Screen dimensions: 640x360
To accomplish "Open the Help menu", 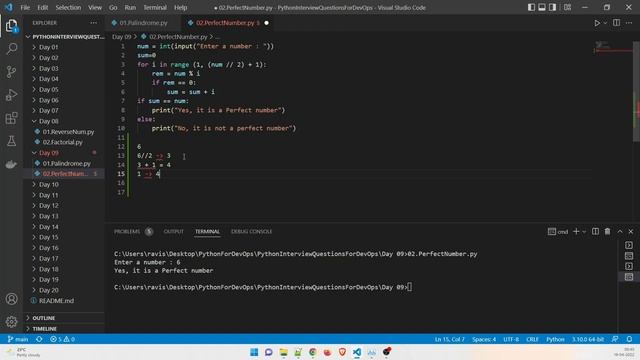I will pyautogui.click(x=180, y=7).
